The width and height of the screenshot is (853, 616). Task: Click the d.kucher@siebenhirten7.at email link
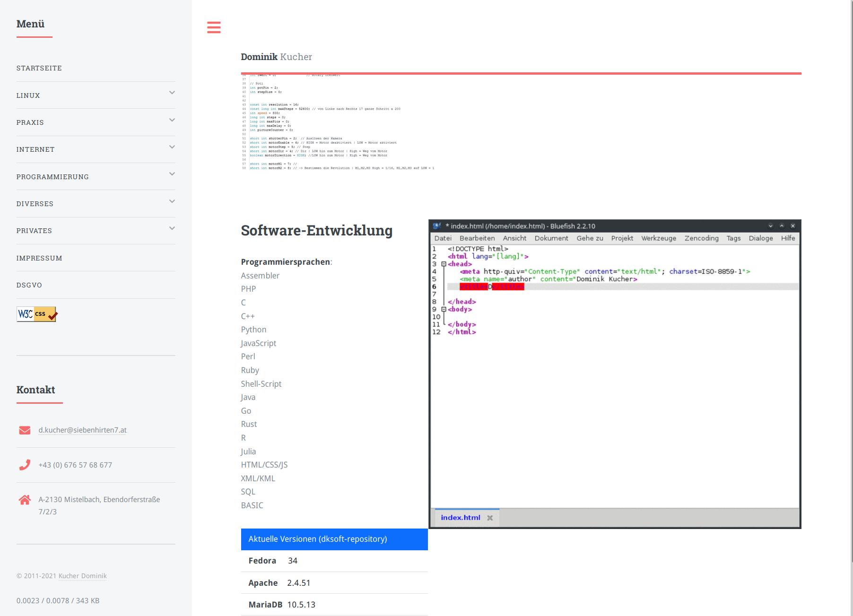pos(82,430)
